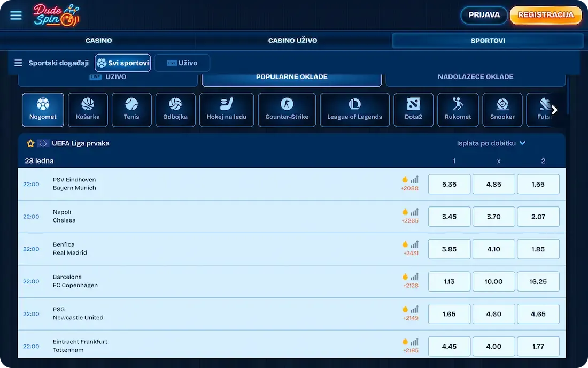This screenshot has width=588, height=368.
Task: Open Benfica vs Real Madrid match
Action: click(x=69, y=248)
